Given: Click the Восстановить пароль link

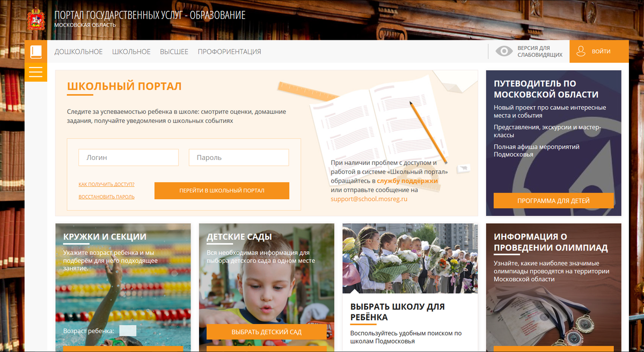Looking at the screenshot, I should [x=106, y=197].
